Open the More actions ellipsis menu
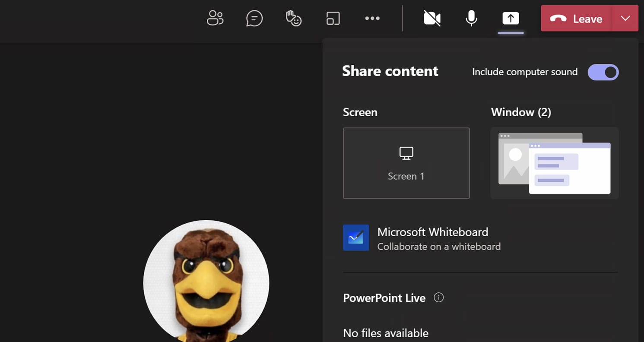 tap(372, 18)
